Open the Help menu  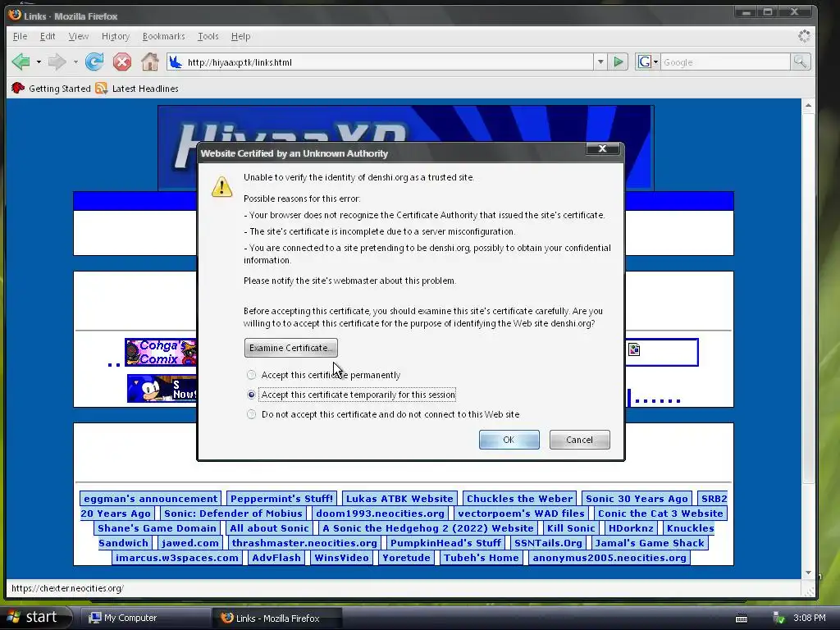pyautogui.click(x=240, y=36)
